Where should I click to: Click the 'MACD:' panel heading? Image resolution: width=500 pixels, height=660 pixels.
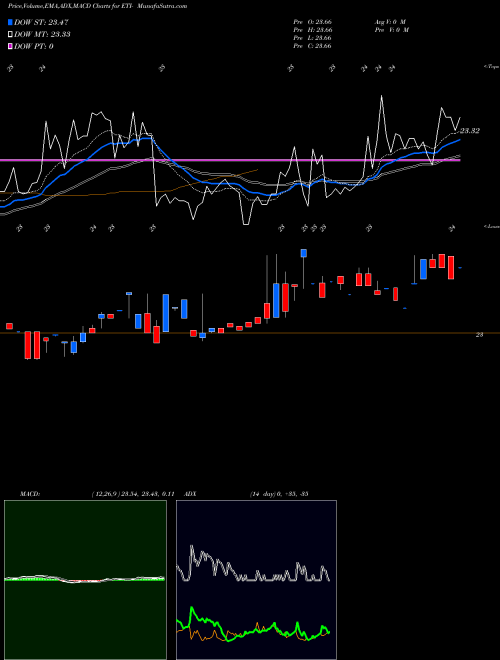(30, 493)
